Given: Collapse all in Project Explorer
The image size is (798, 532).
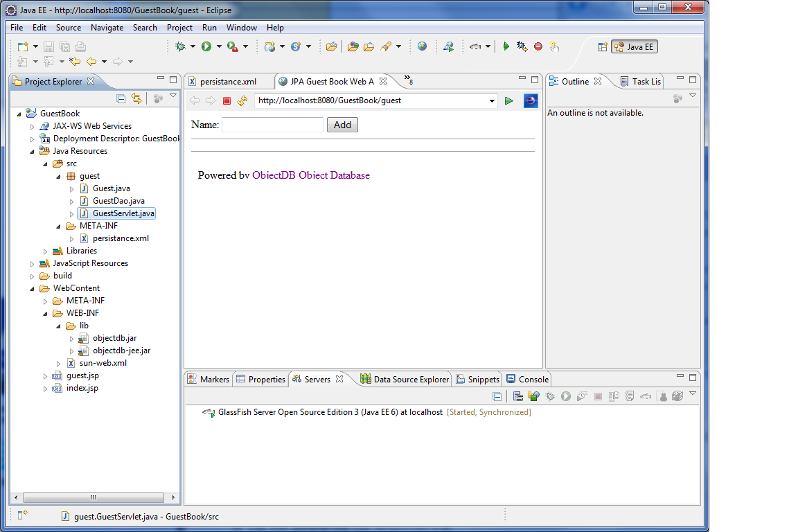Looking at the screenshot, I should click(121, 99).
